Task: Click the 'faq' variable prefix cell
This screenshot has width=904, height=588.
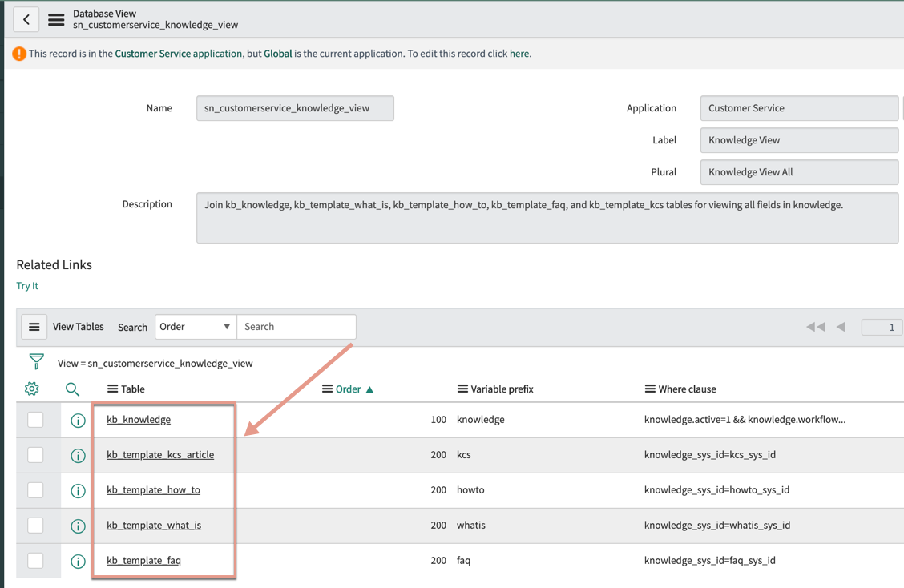Action: [x=463, y=560]
